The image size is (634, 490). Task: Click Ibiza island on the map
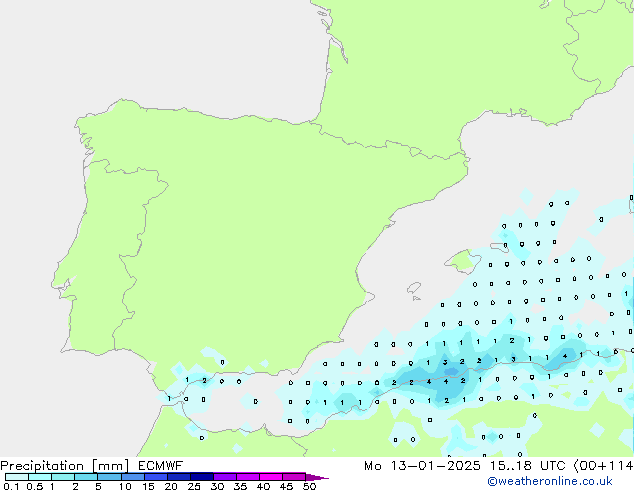[414, 288]
